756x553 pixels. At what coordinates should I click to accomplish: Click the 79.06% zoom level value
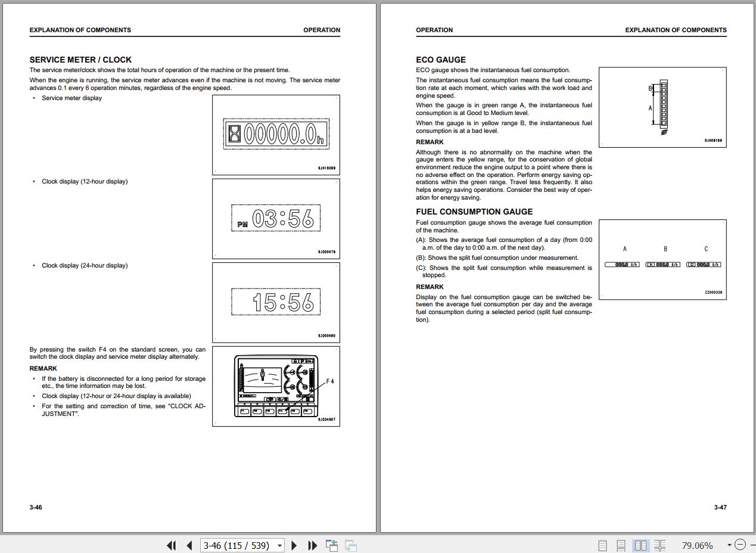[697, 545]
